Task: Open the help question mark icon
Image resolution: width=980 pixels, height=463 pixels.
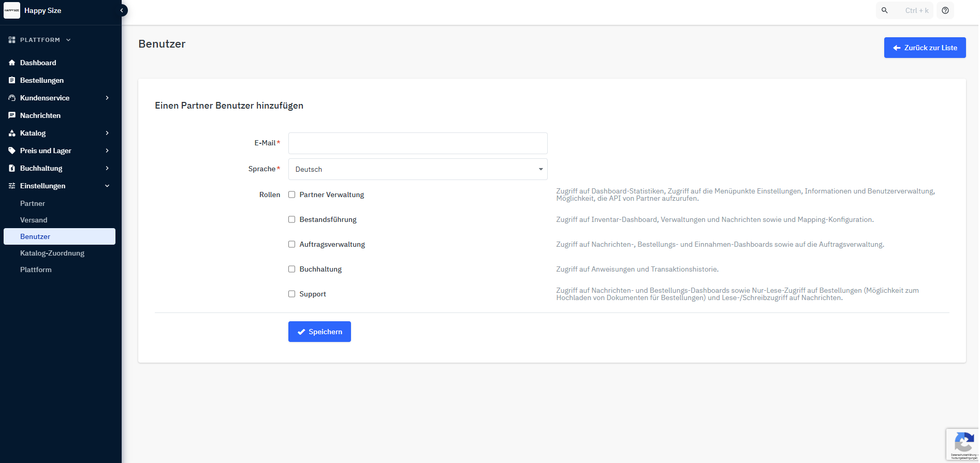Action: pyautogui.click(x=945, y=10)
